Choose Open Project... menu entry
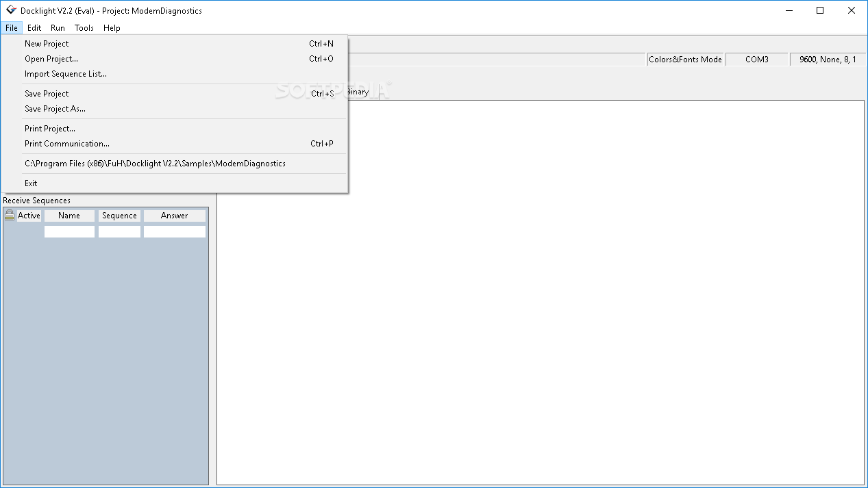Image resolution: width=868 pixels, height=488 pixels. coord(175,59)
